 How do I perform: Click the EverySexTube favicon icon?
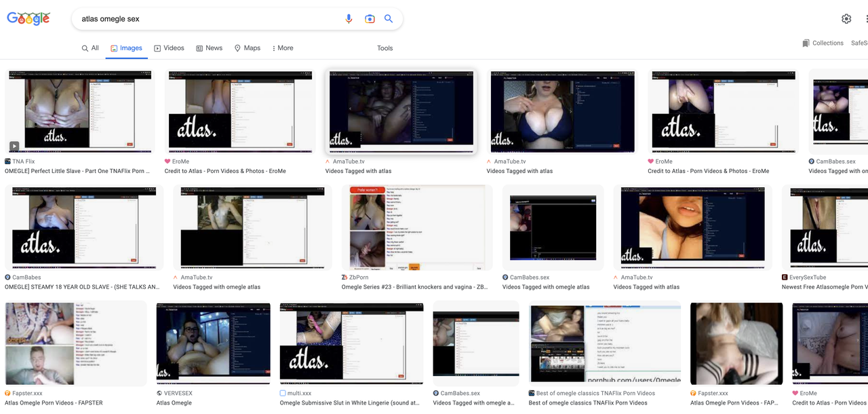pyautogui.click(x=785, y=278)
